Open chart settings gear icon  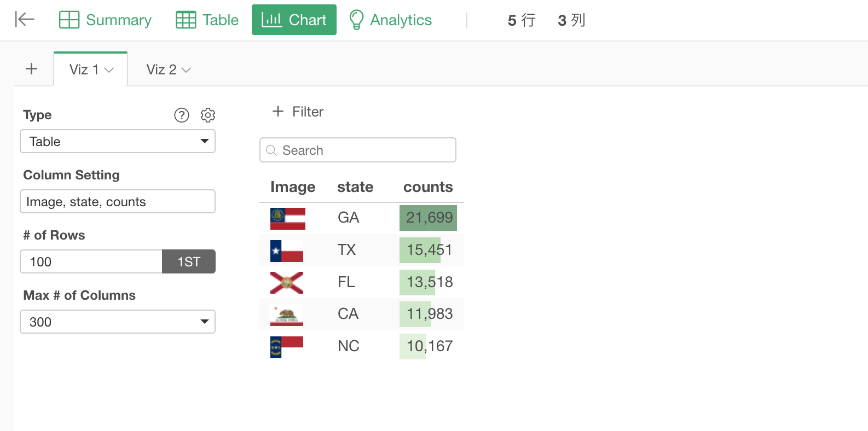click(208, 115)
